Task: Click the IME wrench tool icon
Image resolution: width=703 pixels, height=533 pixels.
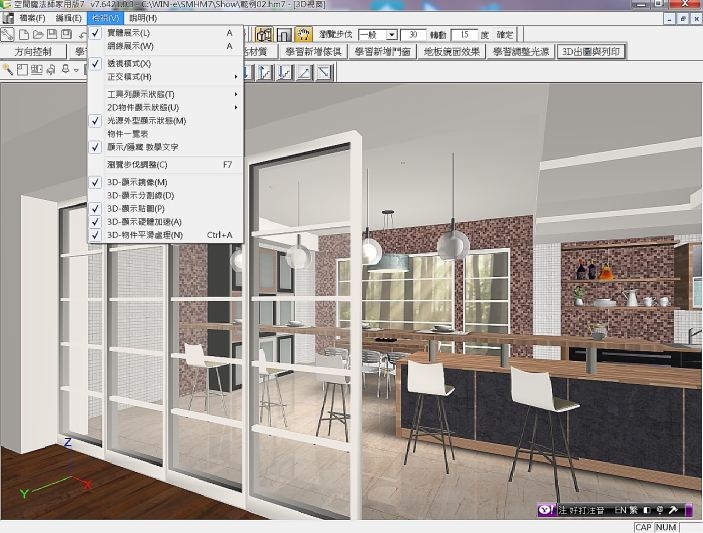Action: tap(673, 510)
